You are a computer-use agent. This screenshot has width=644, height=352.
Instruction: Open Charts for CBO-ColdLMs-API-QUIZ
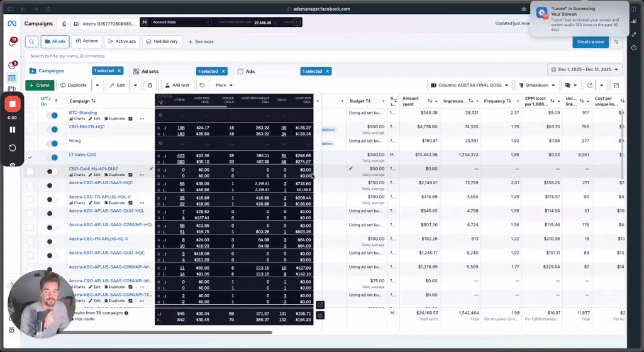point(77,175)
